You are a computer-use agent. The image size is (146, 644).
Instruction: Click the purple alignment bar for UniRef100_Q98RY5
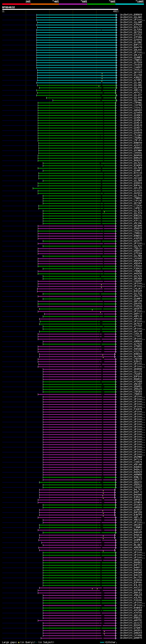point(79,638)
